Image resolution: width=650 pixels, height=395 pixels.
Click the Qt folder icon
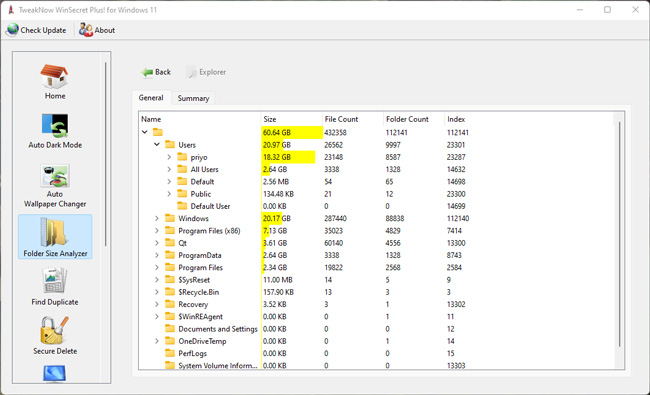[170, 242]
